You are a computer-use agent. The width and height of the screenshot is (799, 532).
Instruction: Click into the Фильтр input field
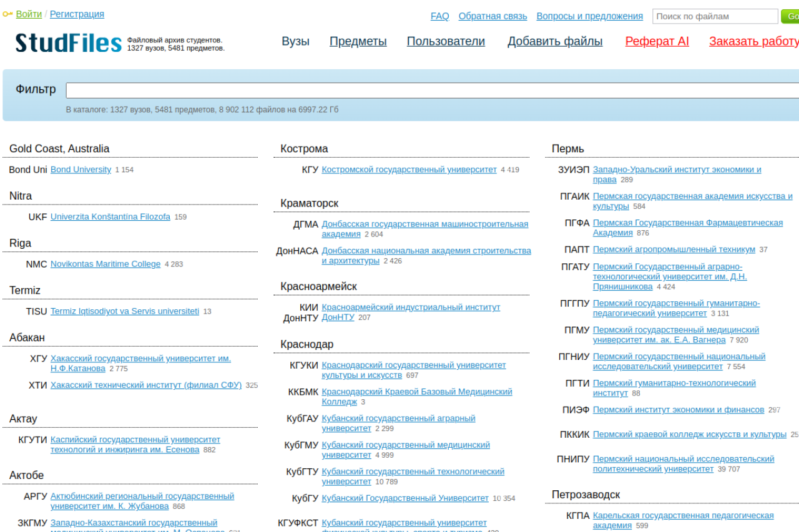point(433,90)
